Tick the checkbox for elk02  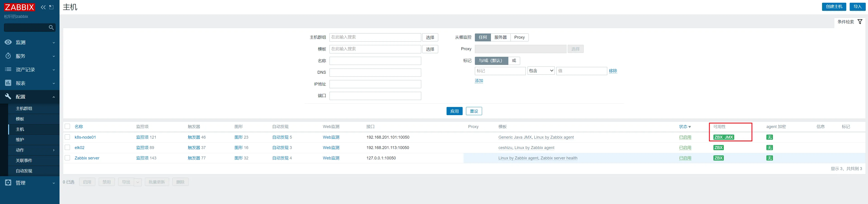pos(67,147)
